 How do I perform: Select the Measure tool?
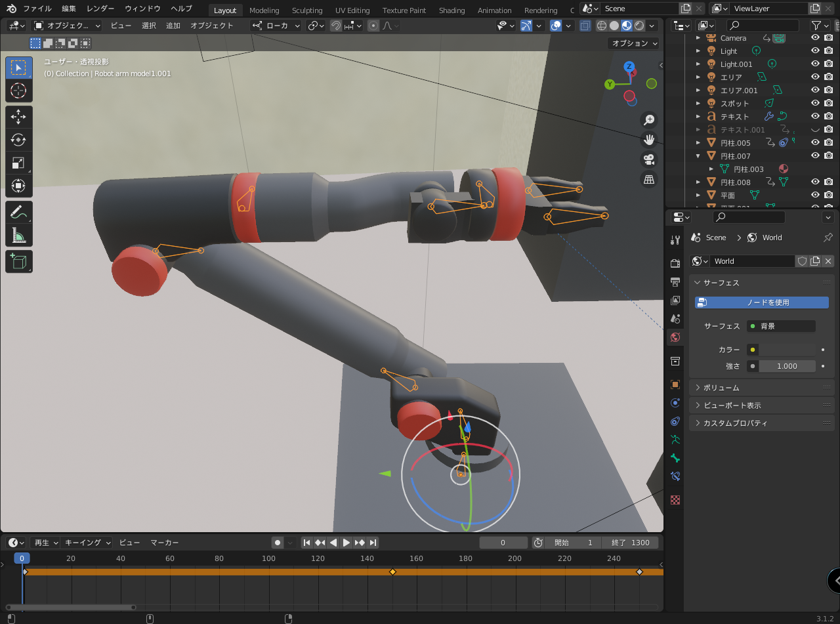tap(18, 235)
